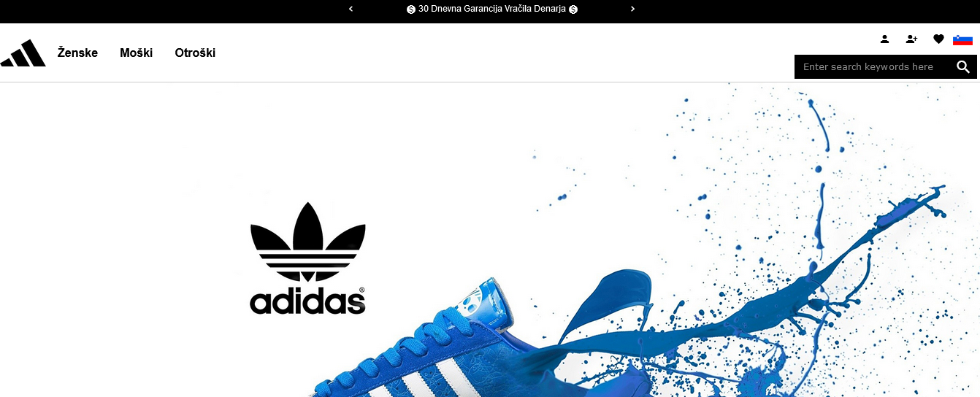Open the Otroški menu
This screenshot has width=980, height=397.
195,53
